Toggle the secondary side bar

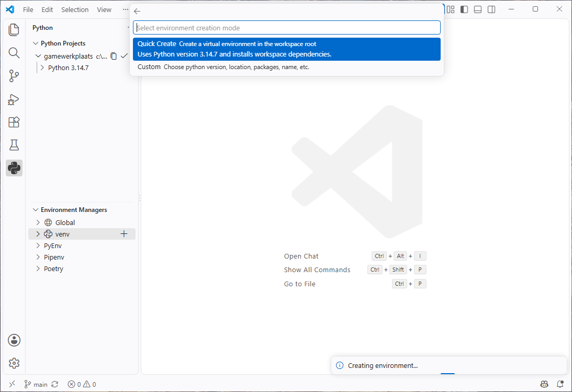(492, 9)
